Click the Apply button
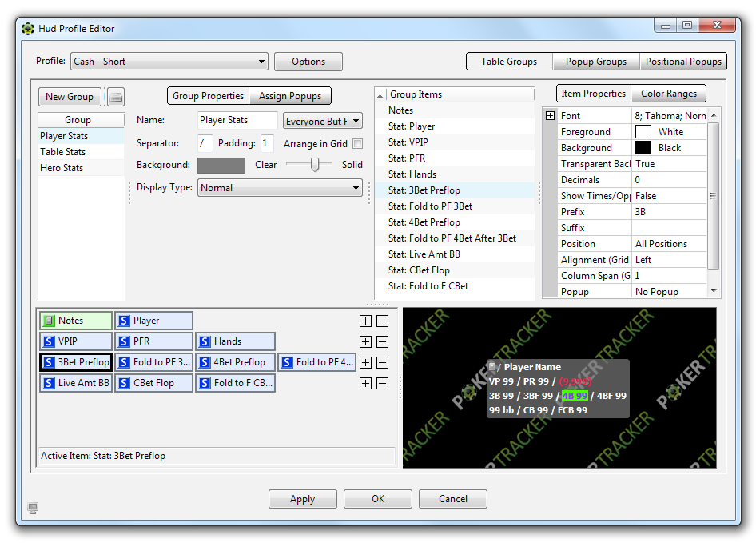756x543 pixels. pyautogui.click(x=302, y=499)
